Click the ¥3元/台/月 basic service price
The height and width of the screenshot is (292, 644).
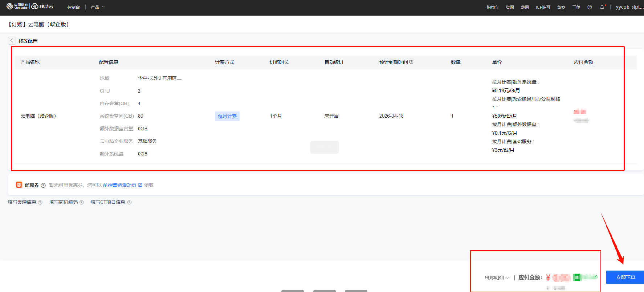(x=503, y=150)
